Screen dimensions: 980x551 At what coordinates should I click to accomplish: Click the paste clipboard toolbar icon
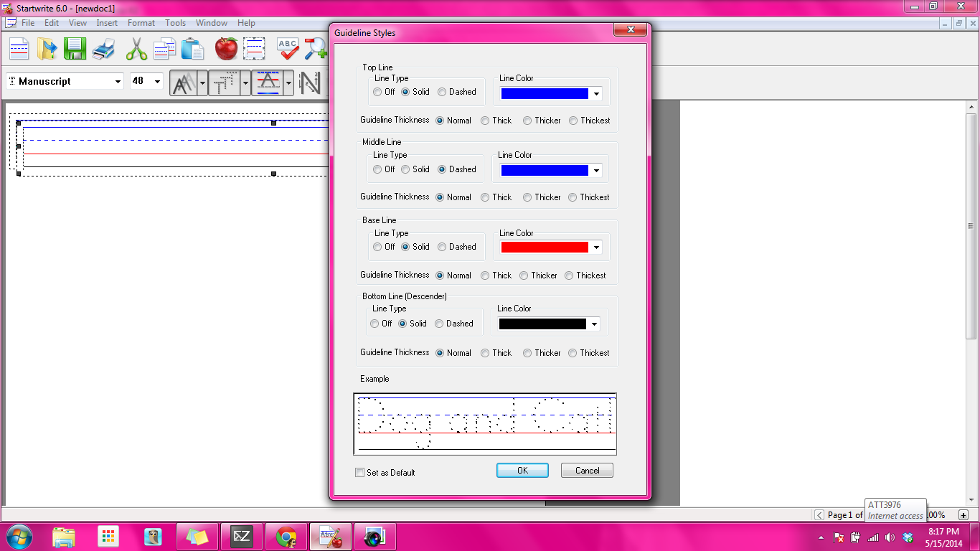[x=193, y=49]
